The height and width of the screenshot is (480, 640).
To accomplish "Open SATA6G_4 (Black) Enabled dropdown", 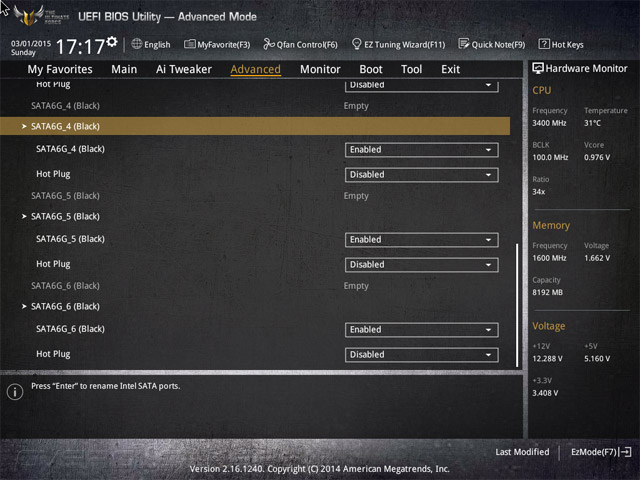I will coord(422,150).
